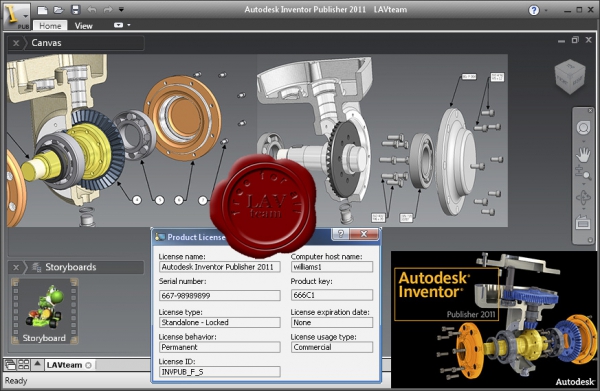600x391 pixels.
Task: Click the Product key field 666C1
Action: click(x=332, y=295)
